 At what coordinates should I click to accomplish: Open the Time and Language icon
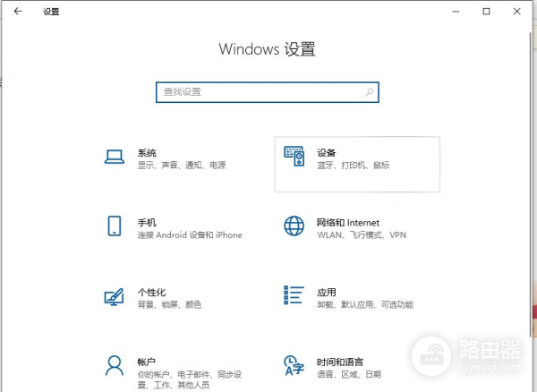click(294, 365)
